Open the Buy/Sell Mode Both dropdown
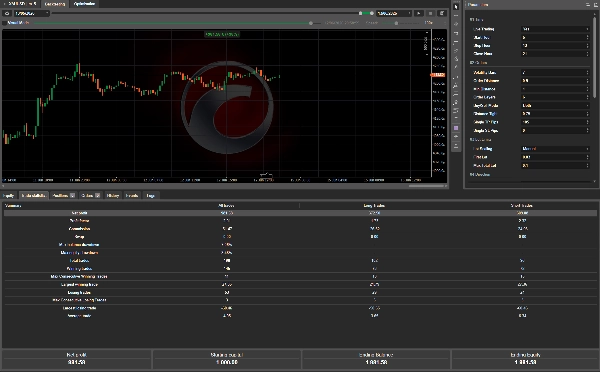600x372 pixels. tap(555, 106)
